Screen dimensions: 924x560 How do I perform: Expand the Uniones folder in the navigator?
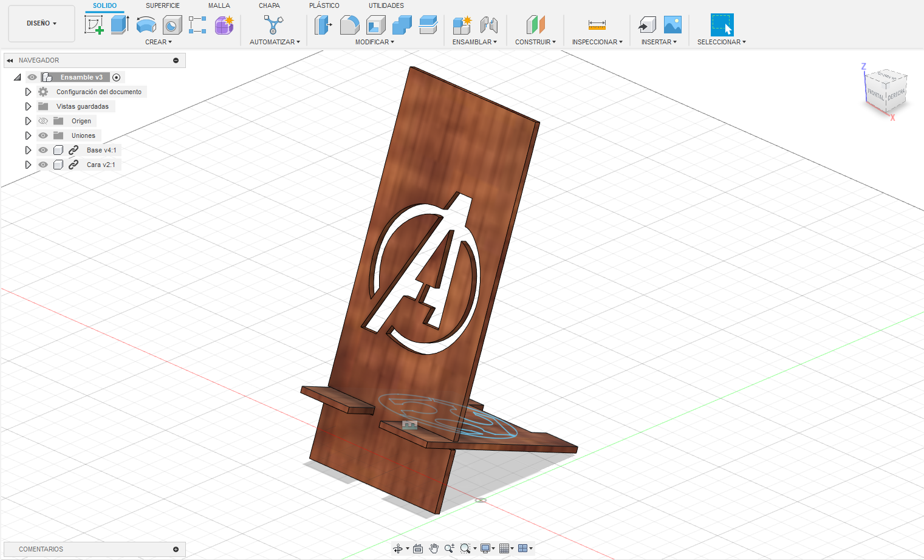28,135
